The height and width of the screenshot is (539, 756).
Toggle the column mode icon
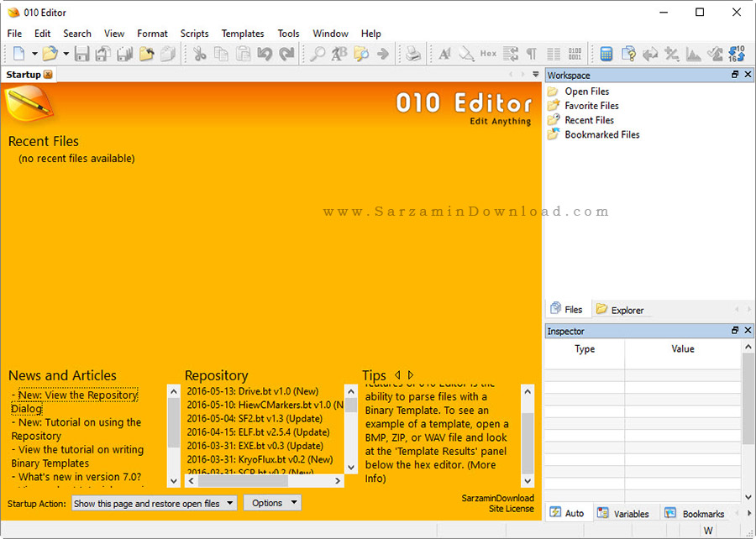(x=554, y=54)
